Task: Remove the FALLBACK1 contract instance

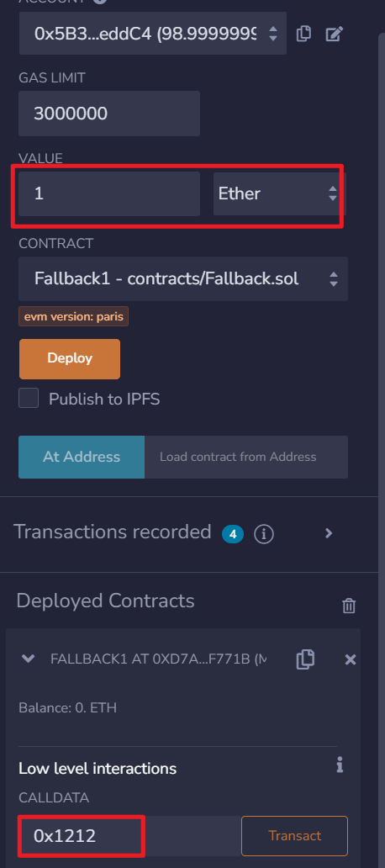Action: [x=351, y=659]
